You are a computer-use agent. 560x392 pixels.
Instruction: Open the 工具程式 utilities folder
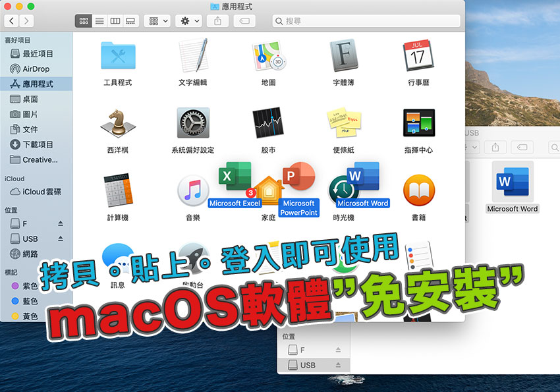[118, 56]
